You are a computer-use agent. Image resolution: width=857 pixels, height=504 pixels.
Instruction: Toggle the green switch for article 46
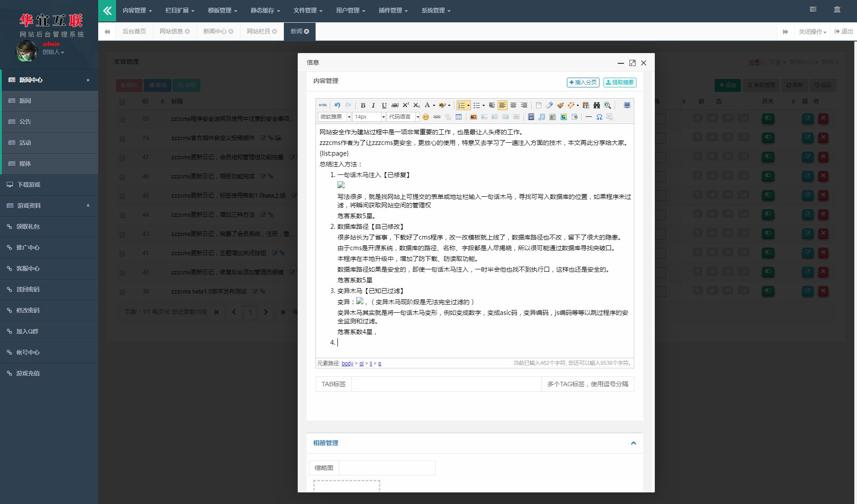(x=768, y=176)
